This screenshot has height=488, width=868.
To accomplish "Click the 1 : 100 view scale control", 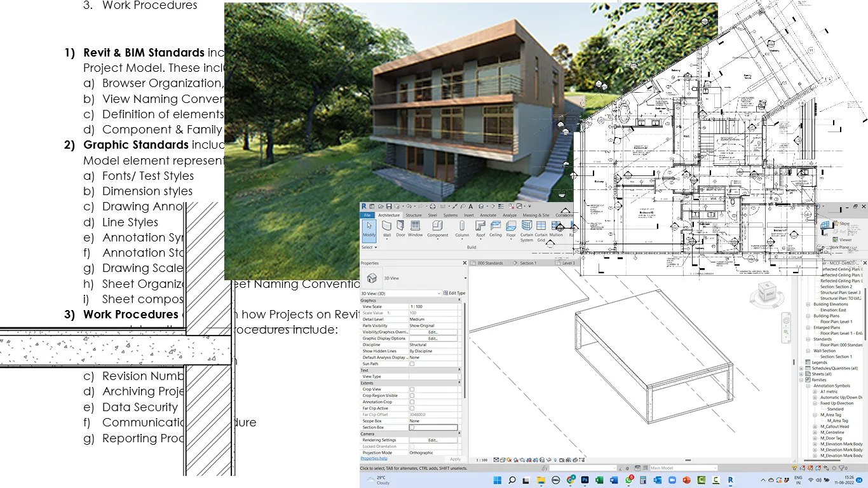I will coord(482,459).
